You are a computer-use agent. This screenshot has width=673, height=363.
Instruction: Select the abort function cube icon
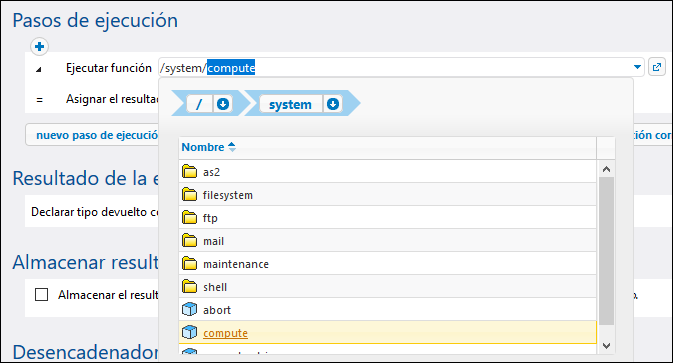(x=189, y=309)
